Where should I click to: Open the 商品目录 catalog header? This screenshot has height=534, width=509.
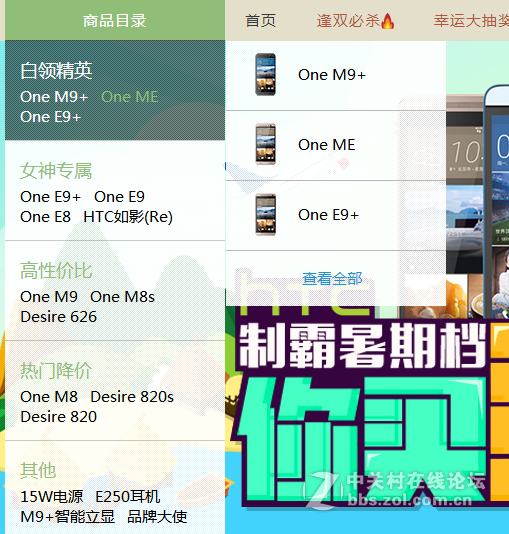(115, 20)
